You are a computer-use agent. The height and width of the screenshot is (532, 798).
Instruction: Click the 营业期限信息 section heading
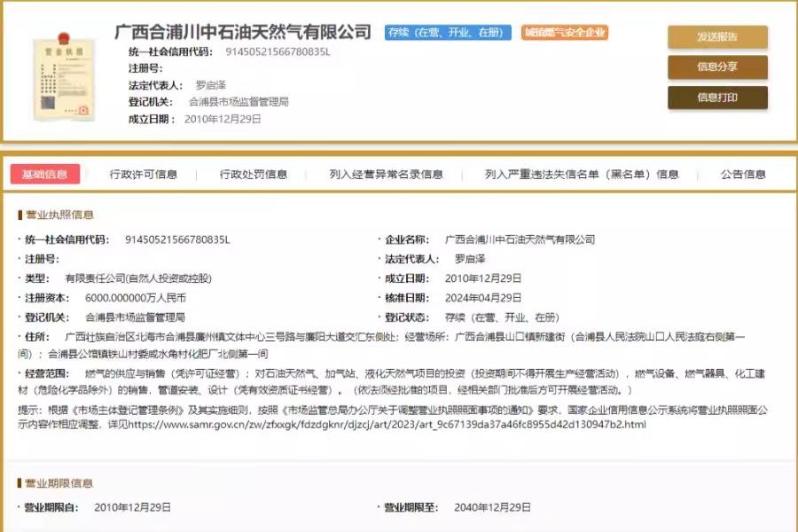click(x=59, y=482)
